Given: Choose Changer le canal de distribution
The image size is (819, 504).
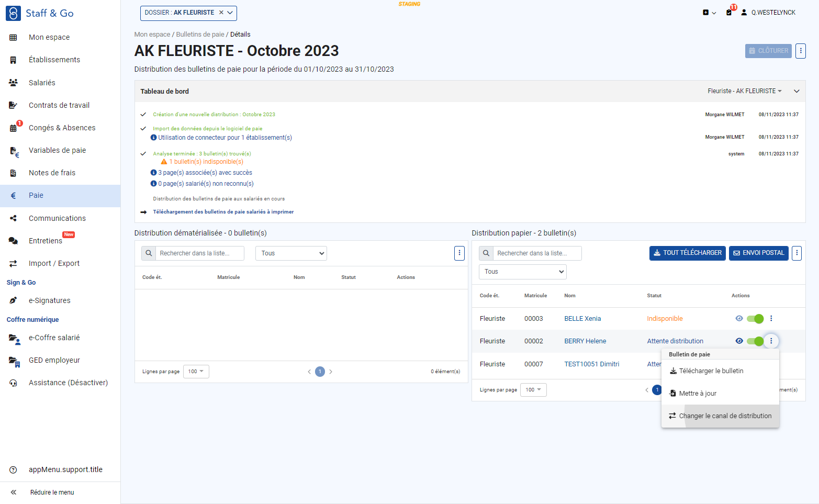Looking at the screenshot, I should point(720,416).
